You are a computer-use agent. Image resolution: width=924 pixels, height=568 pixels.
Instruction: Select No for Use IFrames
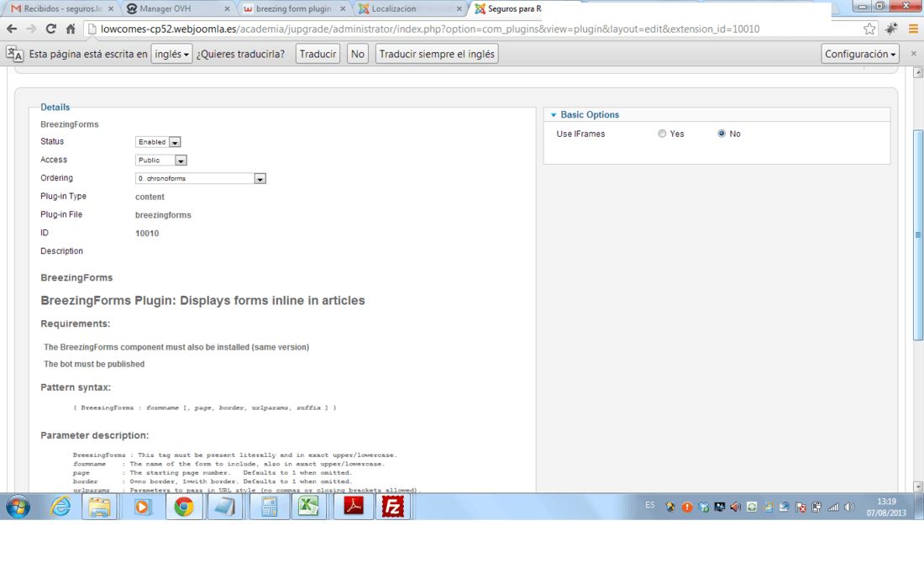(722, 134)
